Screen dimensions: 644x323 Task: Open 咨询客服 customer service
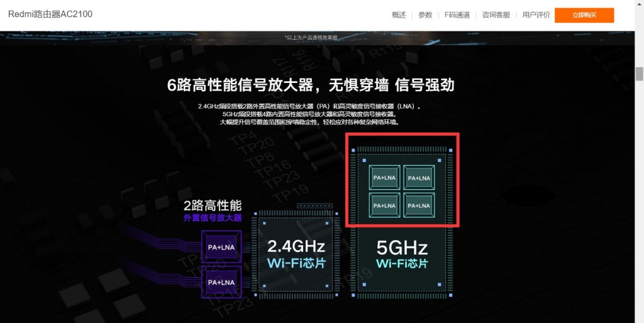(496, 15)
